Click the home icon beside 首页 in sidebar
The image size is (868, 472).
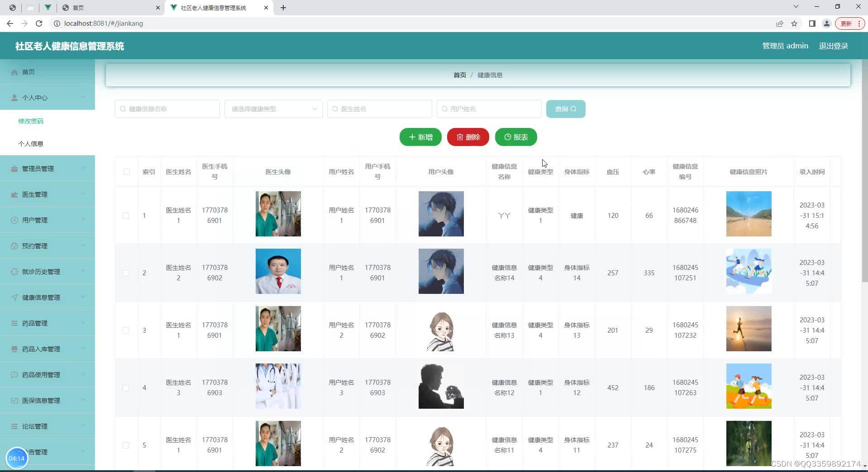pyautogui.click(x=14, y=72)
